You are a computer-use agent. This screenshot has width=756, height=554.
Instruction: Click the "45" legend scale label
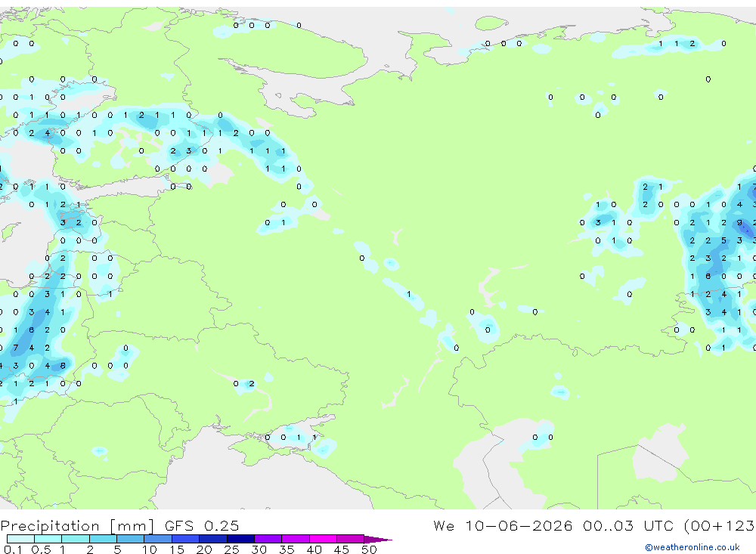[x=342, y=549]
